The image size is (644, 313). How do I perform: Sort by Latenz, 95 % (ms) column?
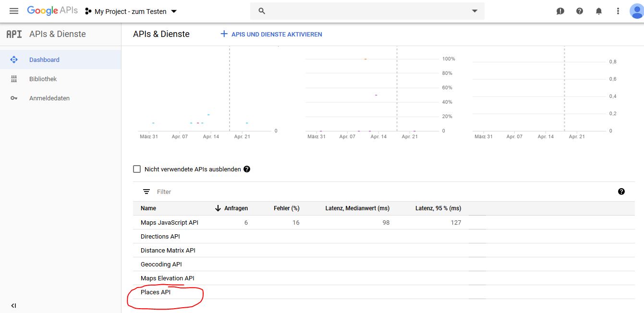point(438,208)
